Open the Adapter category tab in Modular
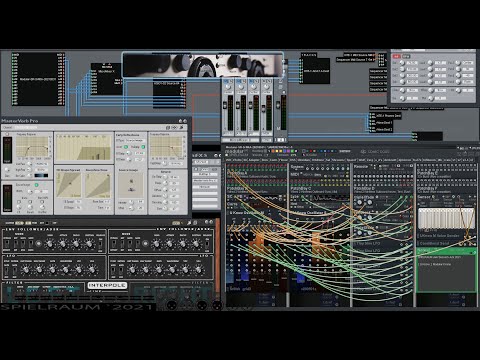Image resolution: width=480 pixels, height=360 pixels. pyautogui.click(x=254, y=160)
